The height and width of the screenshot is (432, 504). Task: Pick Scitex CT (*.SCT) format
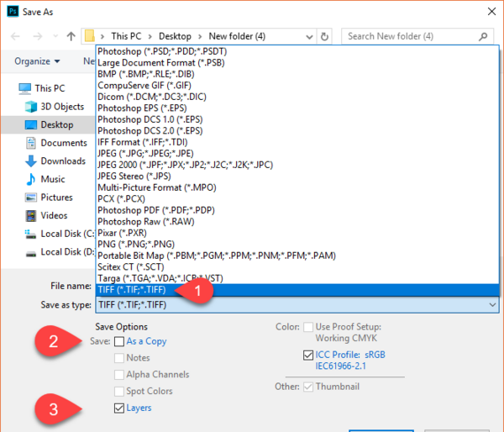(x=297, y=266)
